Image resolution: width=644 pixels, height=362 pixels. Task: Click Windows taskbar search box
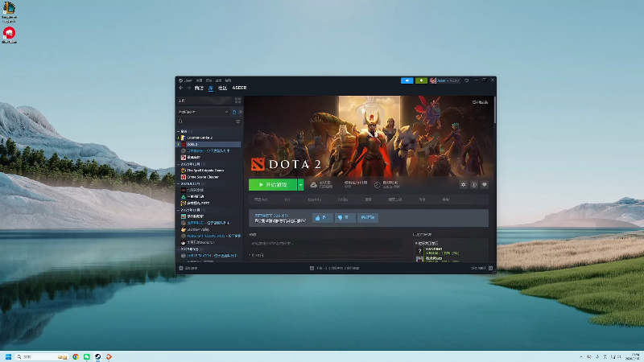pos(42,356)
